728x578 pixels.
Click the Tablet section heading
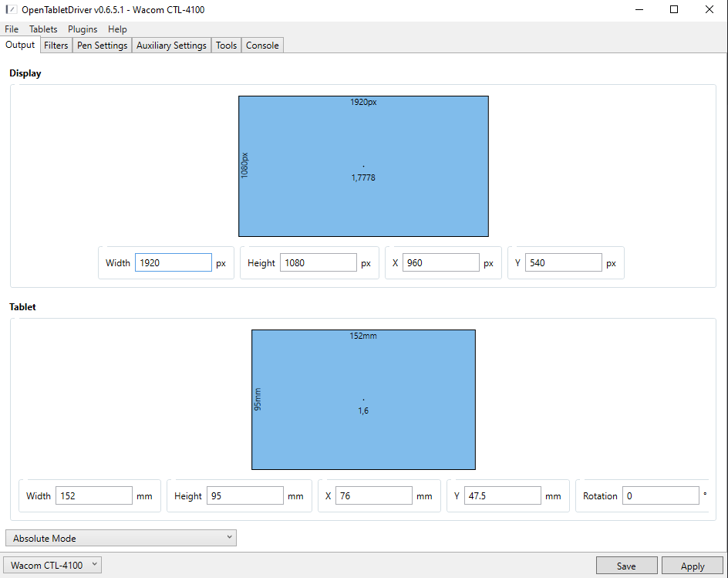[22, 306]
